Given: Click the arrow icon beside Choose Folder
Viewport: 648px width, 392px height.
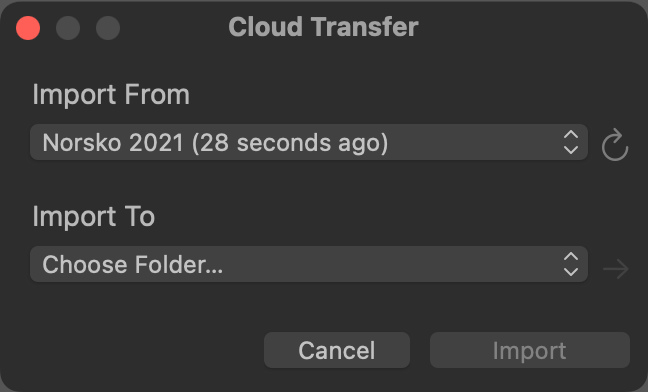Looking at the screenshot, I should (x=616, y=269).
